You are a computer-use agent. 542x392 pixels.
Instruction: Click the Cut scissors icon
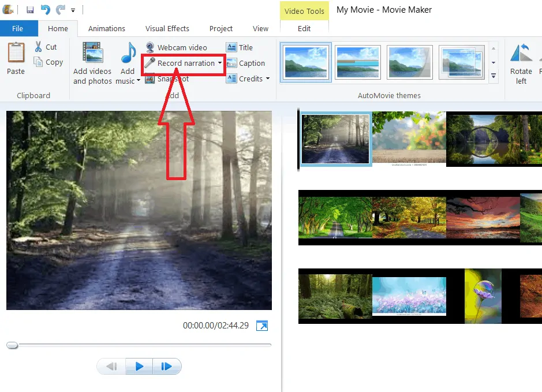[x=38, y=47]
